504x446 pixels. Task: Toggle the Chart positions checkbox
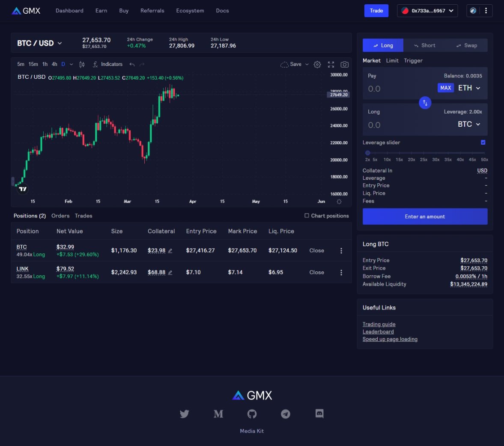pyautogui.click(x=307, y=216)
